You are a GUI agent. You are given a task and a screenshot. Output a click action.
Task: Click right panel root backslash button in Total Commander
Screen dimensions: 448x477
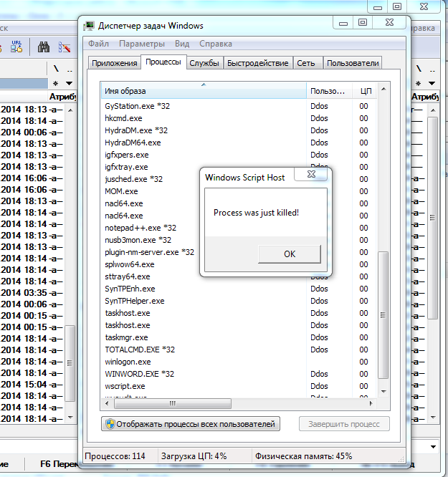pyautogui.click(x=419, y=69)
